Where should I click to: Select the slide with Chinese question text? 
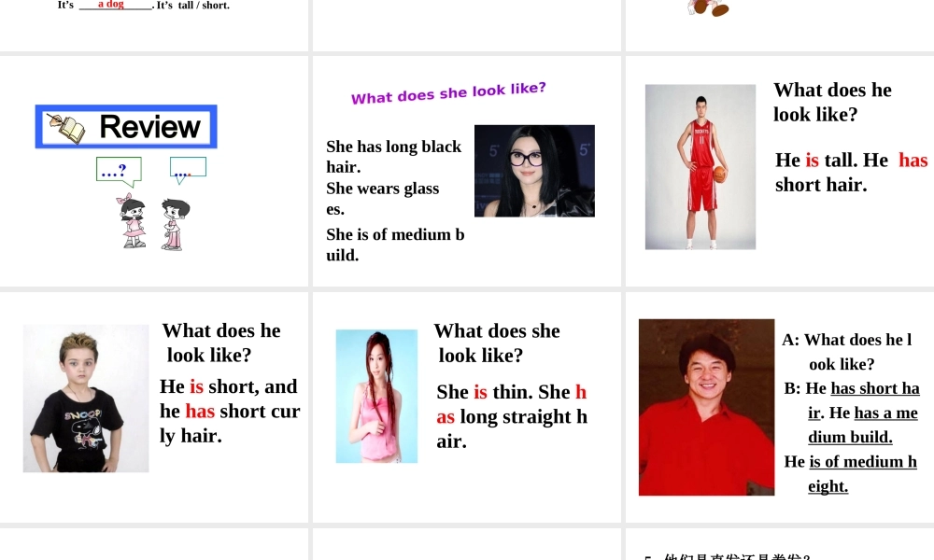(x=780, y=544)
